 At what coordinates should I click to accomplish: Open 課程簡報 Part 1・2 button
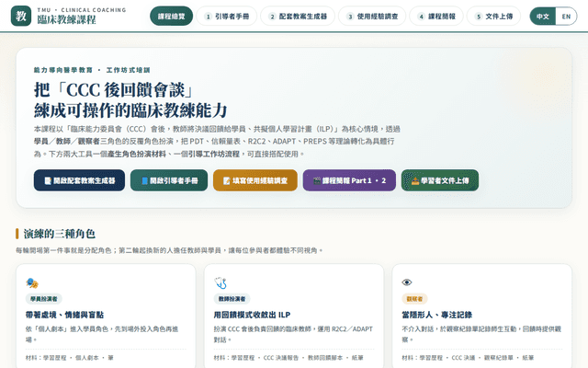click(349, 180)
